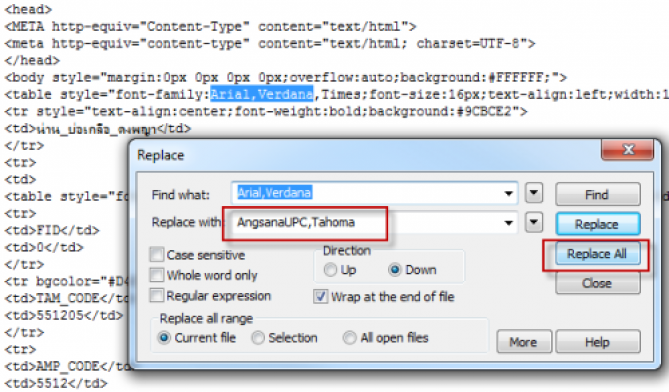Choose All open files replace range

(x=349, y=338)
